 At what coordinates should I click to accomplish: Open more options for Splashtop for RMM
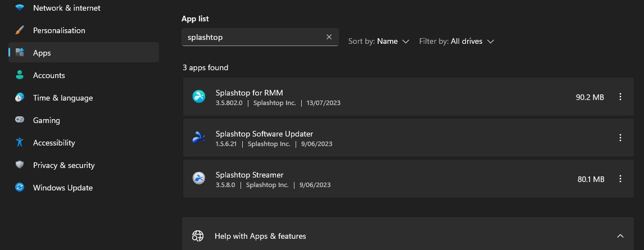[x=620, y=97]
